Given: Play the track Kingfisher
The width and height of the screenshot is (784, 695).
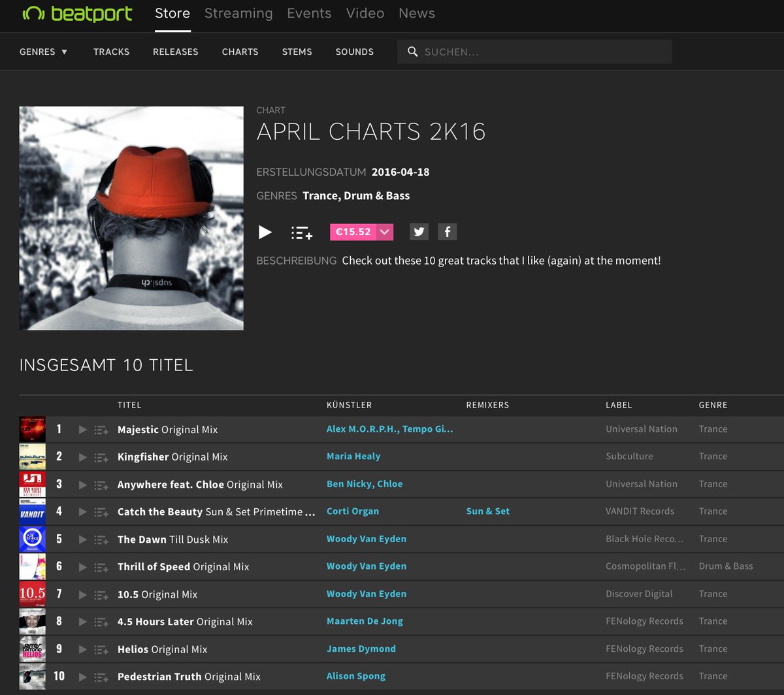Looking at the screenshot, I should pos(82,457).
